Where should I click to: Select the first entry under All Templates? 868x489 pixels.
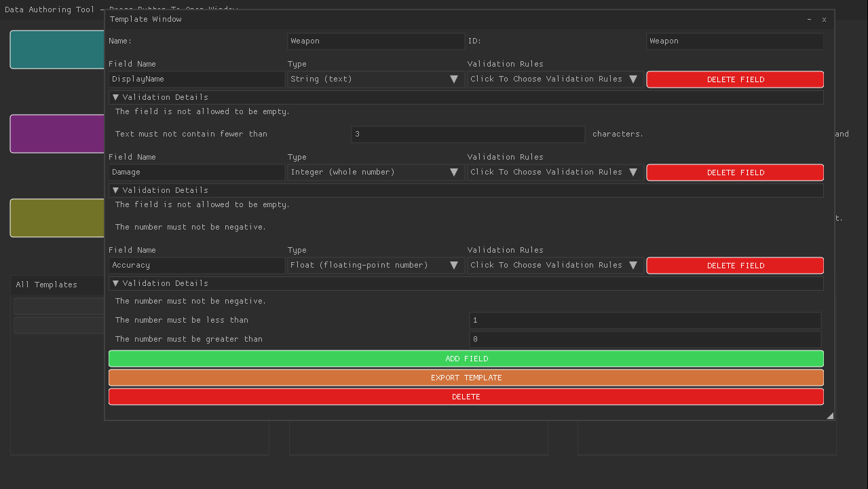(58, 306)
